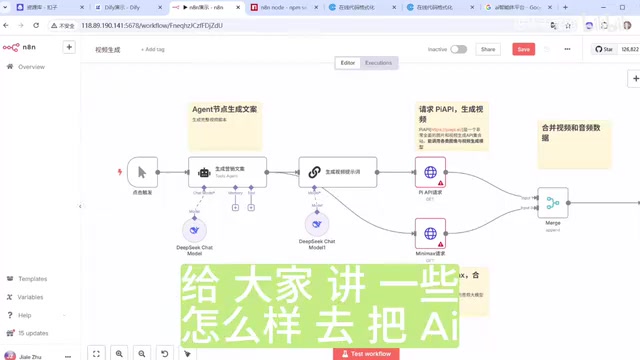
Task: Switch to the n8n node npm browser tab
Action: [x=284, y=7]
